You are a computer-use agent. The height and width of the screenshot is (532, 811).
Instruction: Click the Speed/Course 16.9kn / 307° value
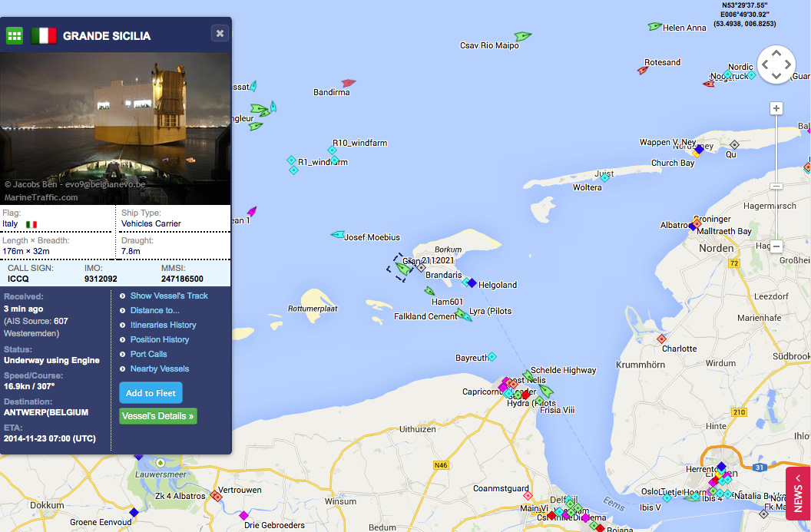29,386
